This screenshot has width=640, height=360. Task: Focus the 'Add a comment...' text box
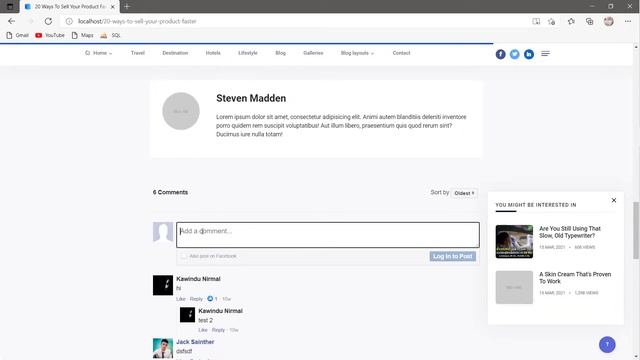tap(328, 235)
